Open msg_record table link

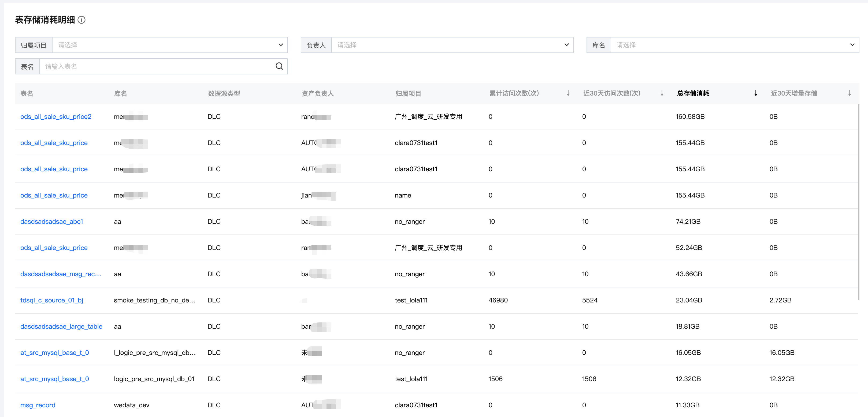pos(38,405)
